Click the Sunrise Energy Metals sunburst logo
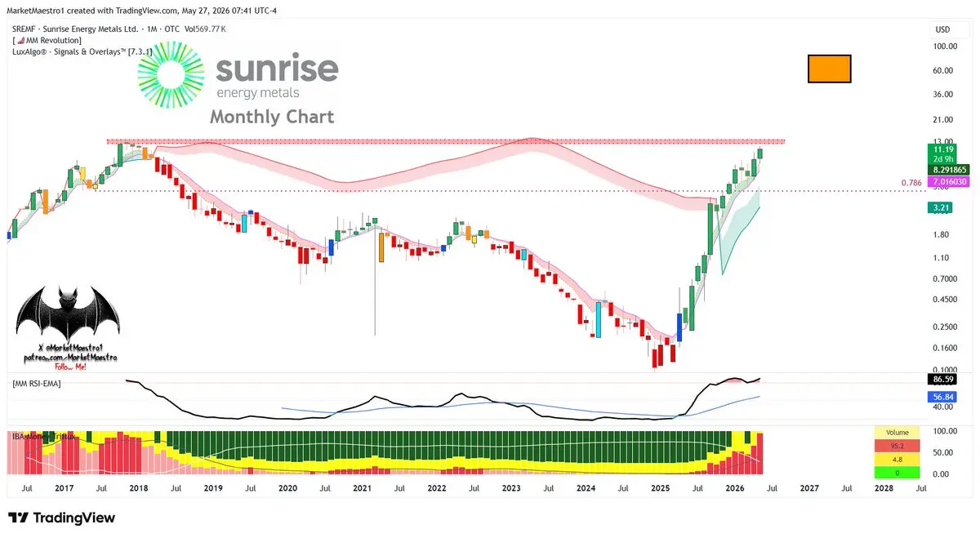The width and height of the screenshot is (980, 538). [173, 75]
